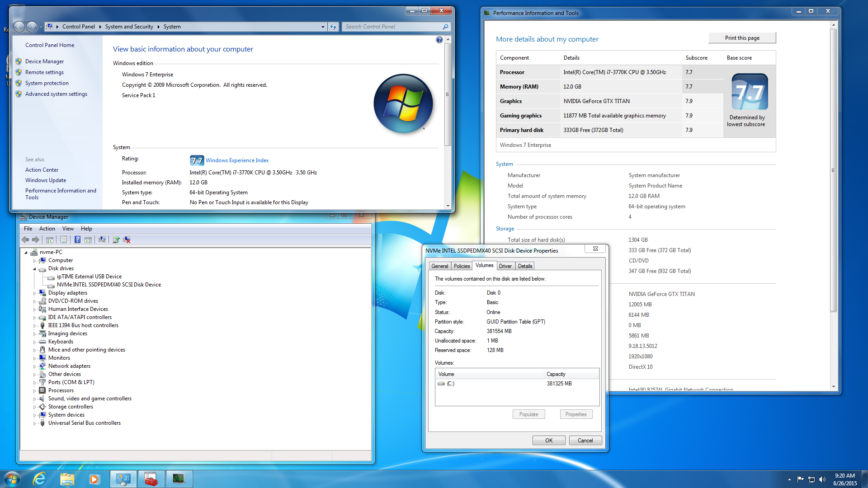
Task: Click the blue Help question-mark icon in Device Manager
Action: (77, 240)
